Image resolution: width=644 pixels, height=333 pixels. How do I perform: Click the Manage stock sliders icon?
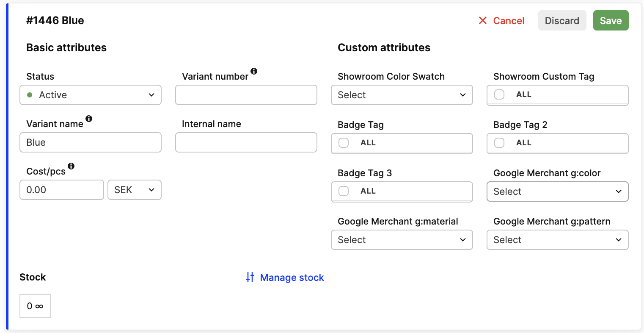250,277
